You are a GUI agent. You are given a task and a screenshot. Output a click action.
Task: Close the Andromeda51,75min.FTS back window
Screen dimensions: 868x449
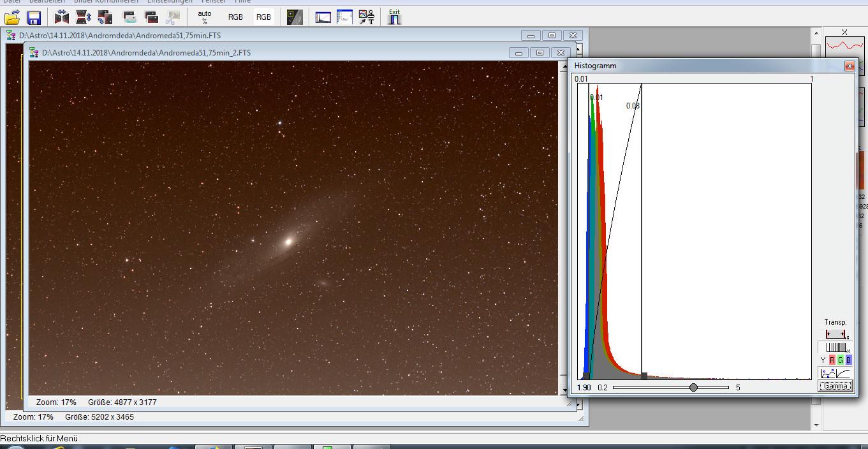573,36
